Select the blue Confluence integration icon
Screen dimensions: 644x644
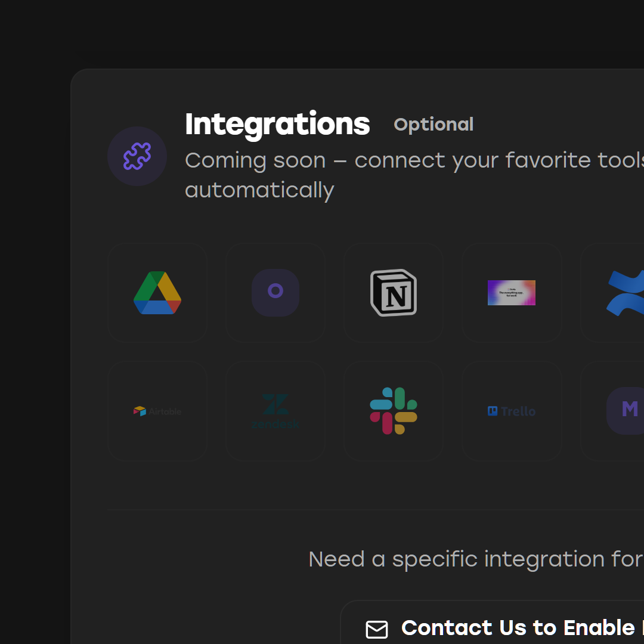tap(625, 293)
